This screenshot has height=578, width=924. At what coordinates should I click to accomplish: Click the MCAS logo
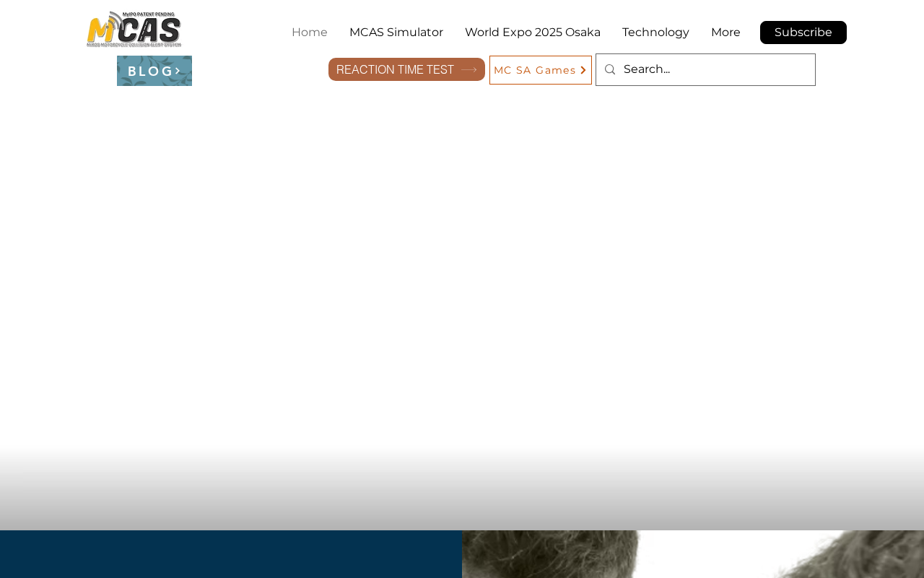(x=134, y=30)
